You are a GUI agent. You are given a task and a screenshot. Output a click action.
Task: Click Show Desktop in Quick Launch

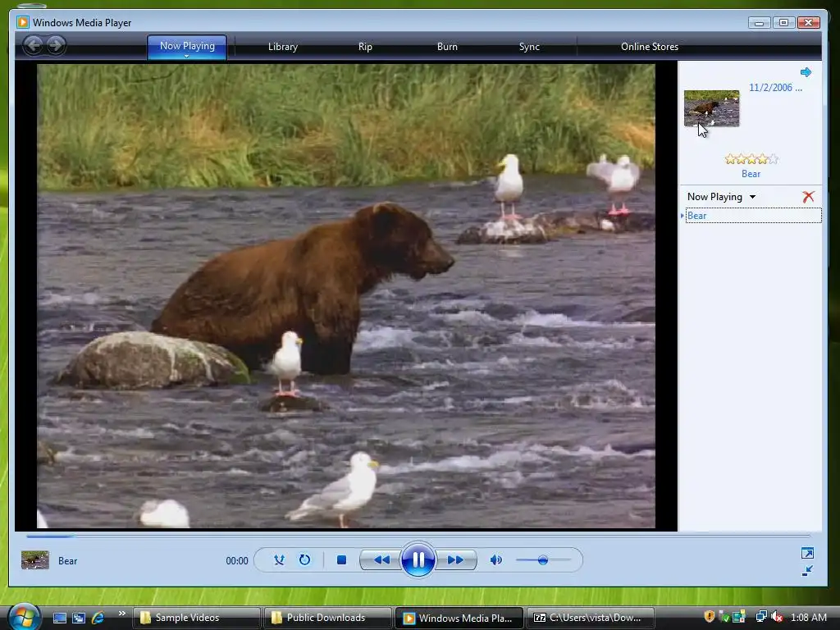[60, 618]
